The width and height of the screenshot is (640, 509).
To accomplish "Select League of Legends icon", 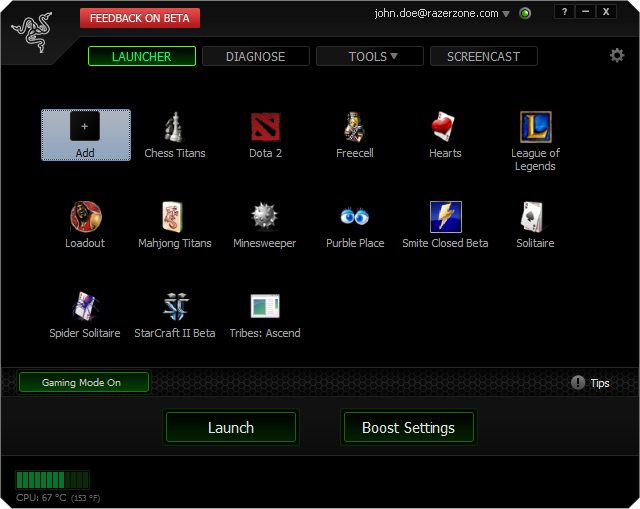I will [536, 127].
